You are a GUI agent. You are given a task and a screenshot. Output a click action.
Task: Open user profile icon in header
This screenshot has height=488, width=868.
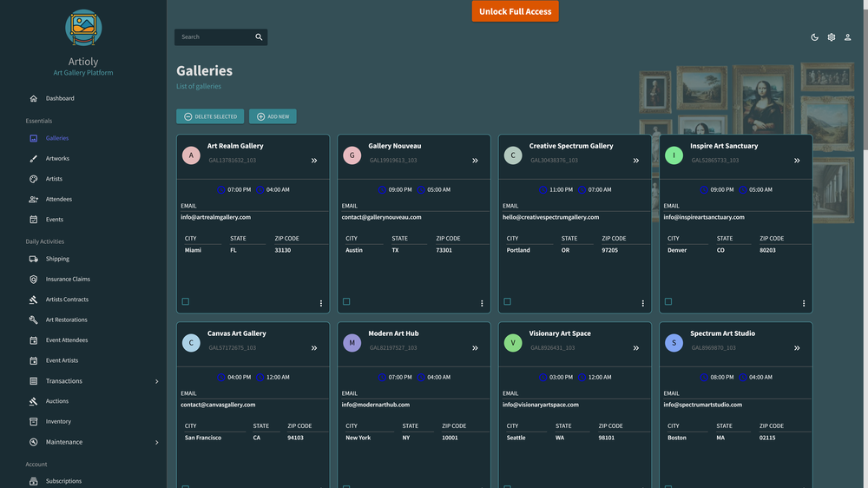847,37
